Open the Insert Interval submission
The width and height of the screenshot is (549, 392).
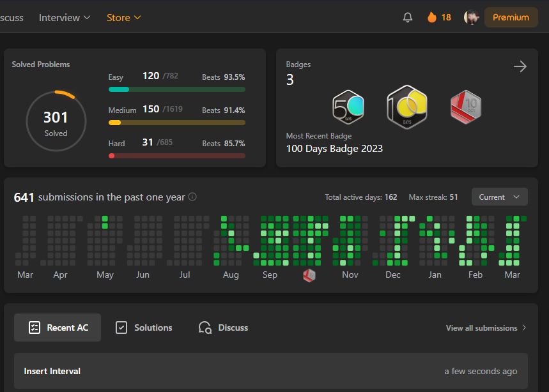pyautogui.click(x=270, y=371)
